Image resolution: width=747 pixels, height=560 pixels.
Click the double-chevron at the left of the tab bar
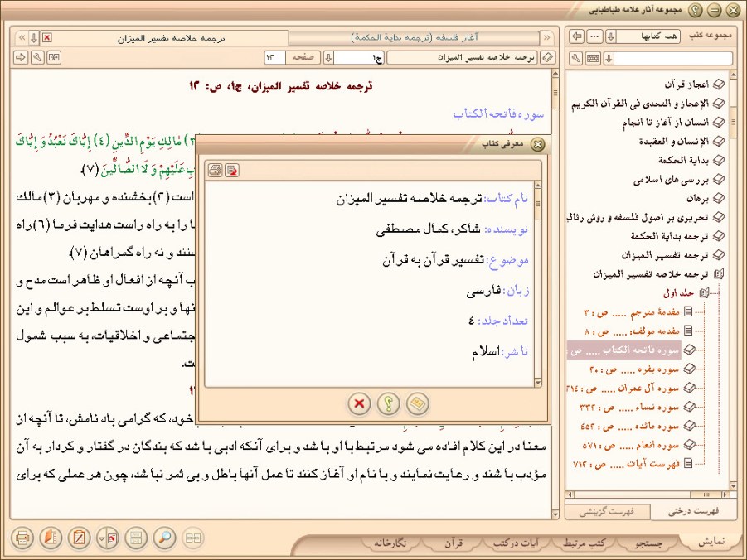(x=22, y=37)
